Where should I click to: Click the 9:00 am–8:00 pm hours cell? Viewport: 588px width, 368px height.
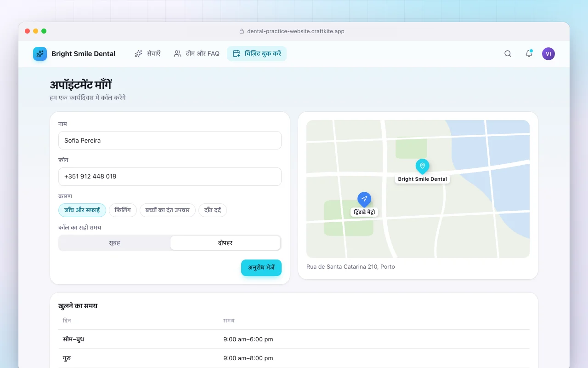click(x=248, y=358)
